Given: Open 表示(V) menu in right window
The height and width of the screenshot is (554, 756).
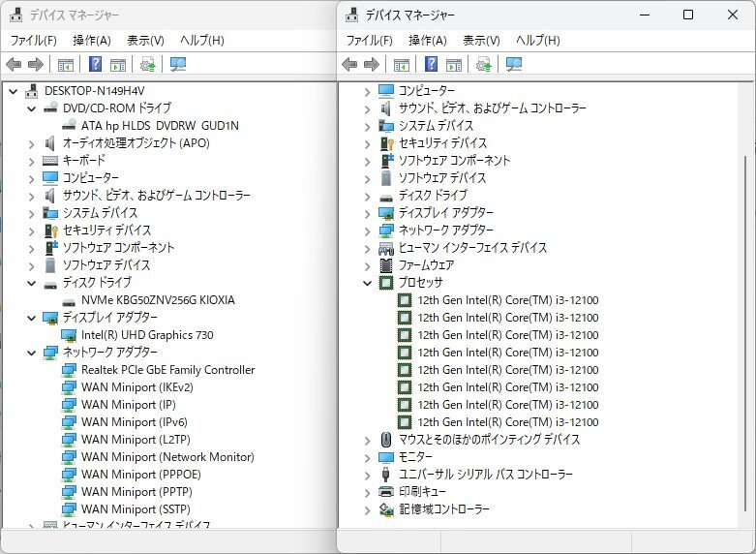Looking at the screenshot, I should click(481, 40).
